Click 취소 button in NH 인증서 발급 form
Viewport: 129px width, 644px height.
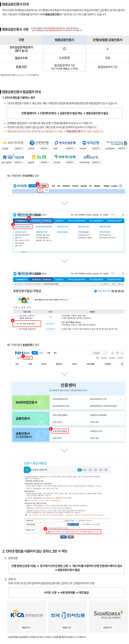[x=71, y=537]
